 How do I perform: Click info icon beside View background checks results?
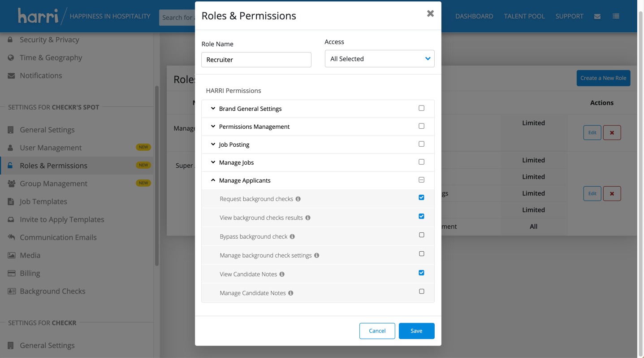308,218
